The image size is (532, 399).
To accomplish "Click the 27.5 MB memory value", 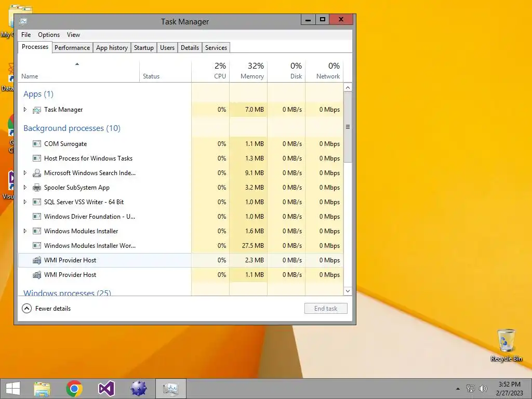I will tap(253, 246).
